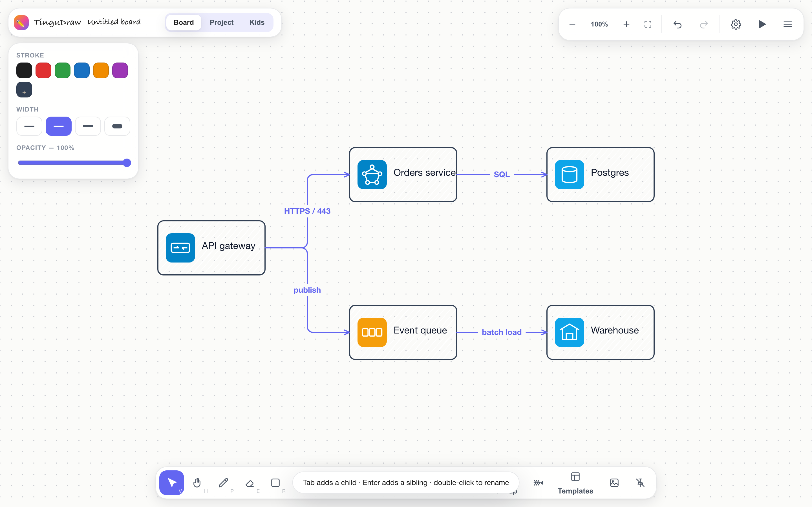The width and height of the screenshot is (812, 507).
Task: Select the pencil draw tool
Action: [x=224, y=482]
